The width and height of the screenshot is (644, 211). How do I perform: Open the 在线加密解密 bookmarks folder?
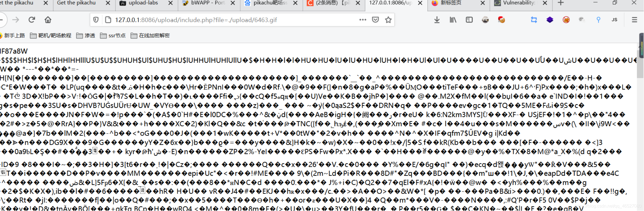[x=150, y=36]
